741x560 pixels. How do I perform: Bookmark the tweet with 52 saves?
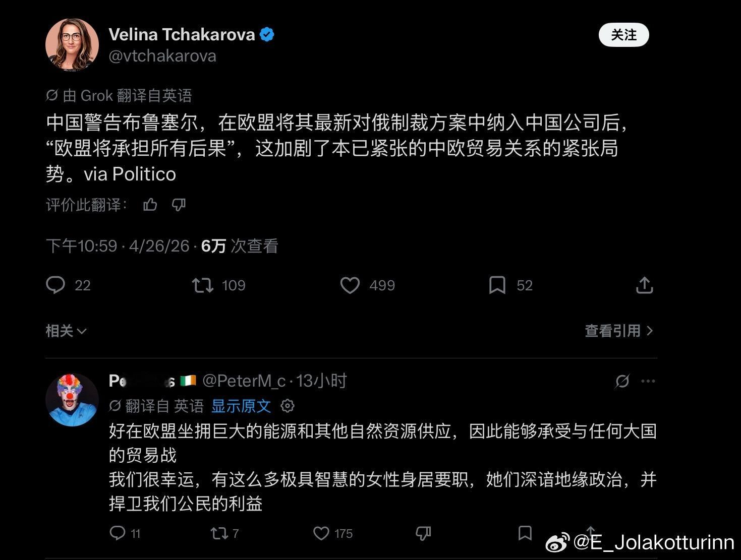[x=497, y=285]
